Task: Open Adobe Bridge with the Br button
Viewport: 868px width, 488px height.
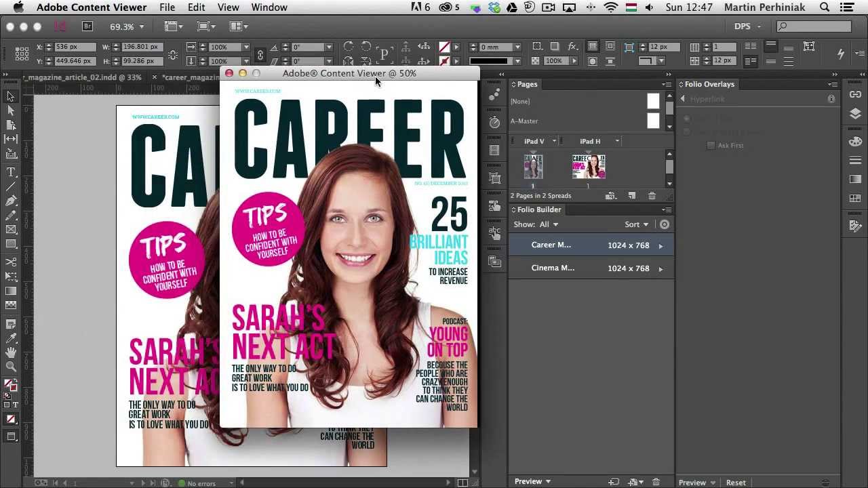Action: point(87,26)
